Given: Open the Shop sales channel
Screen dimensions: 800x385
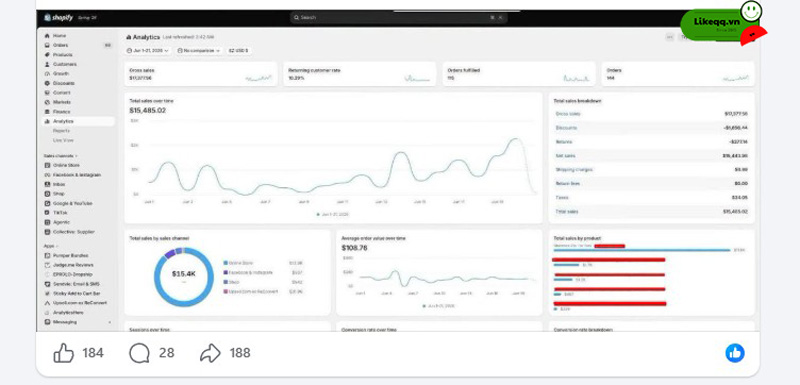Looking at the screenshot, I should pyautogui.click(x=59, y=194).
